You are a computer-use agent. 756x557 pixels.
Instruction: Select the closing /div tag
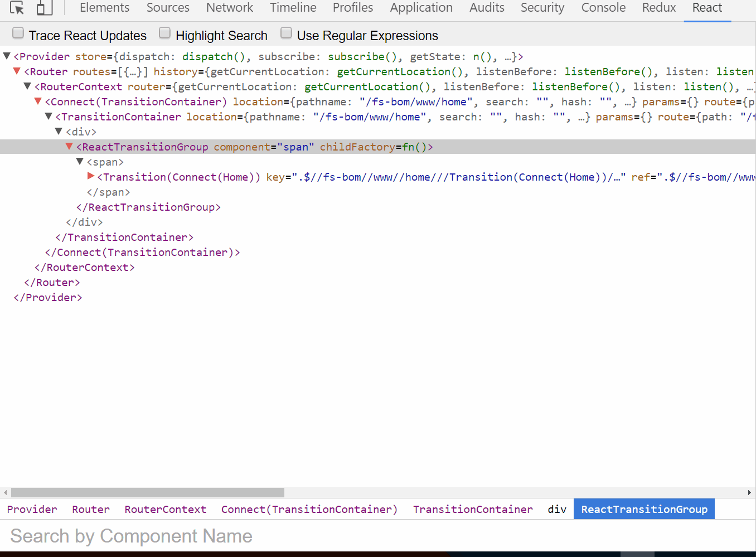tap(84, 222)
